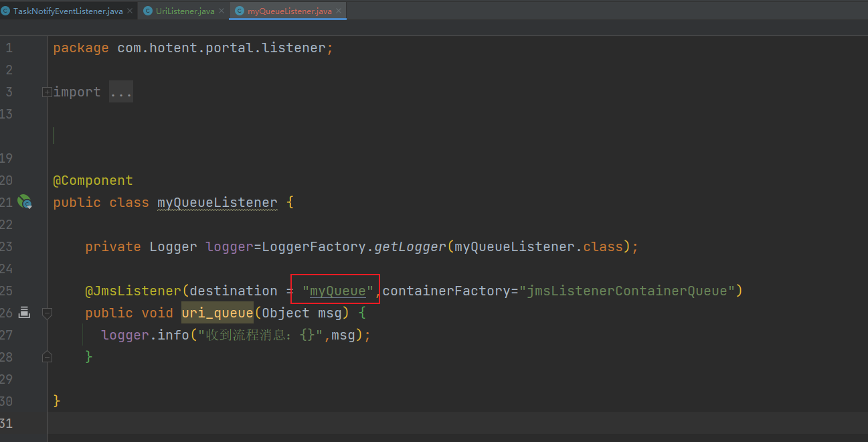Expand the folded imports on line 3
Image resolution: width=868 pixels, height=442 pixels.
pos(47,92)
